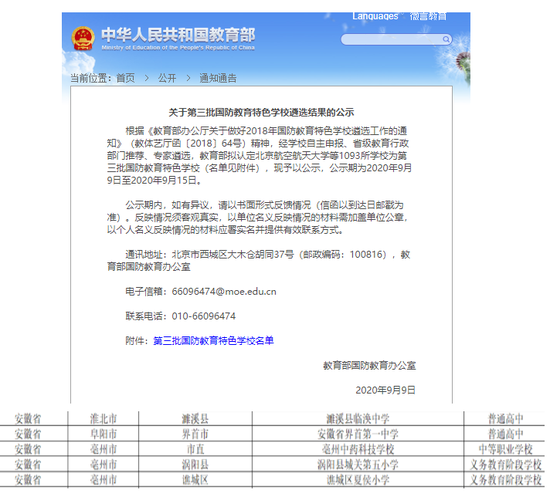Screen dimensions: 550x500
Task: Go to 首页 in the breadcrumb
Action: click(126, 78)
